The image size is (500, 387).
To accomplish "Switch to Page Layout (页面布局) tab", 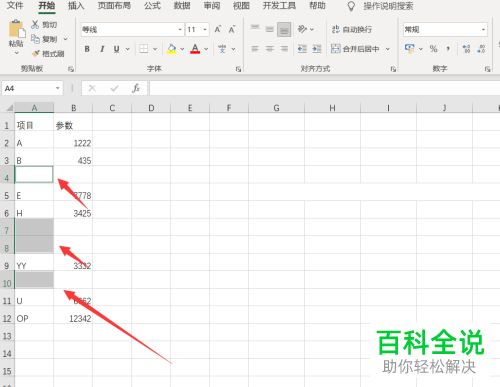I will [x=114, y=6].
